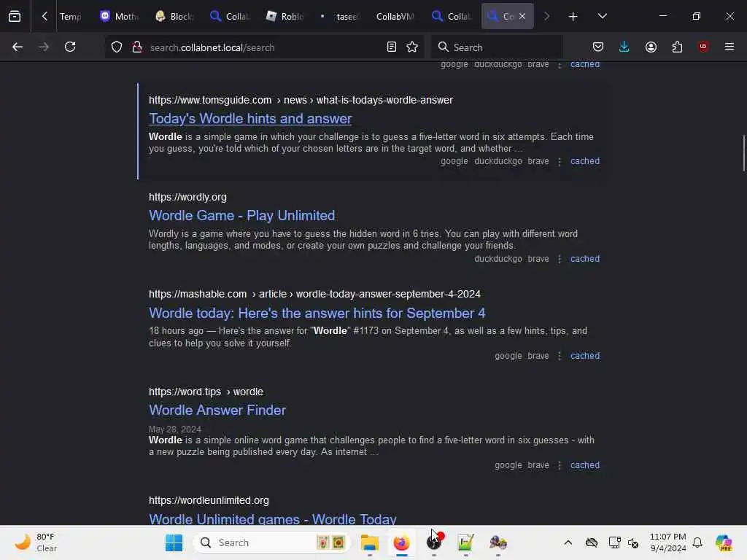This screenshot has width=747, height=560.
Task: Open Today's Wordle hints and answer link
Action: [x=250, y=119]
